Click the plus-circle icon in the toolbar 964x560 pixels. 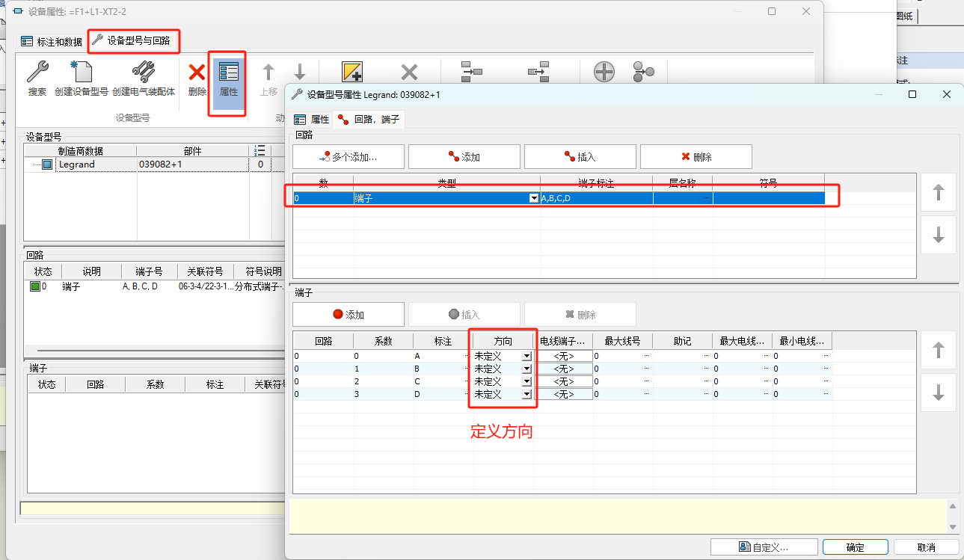(604, 71)
